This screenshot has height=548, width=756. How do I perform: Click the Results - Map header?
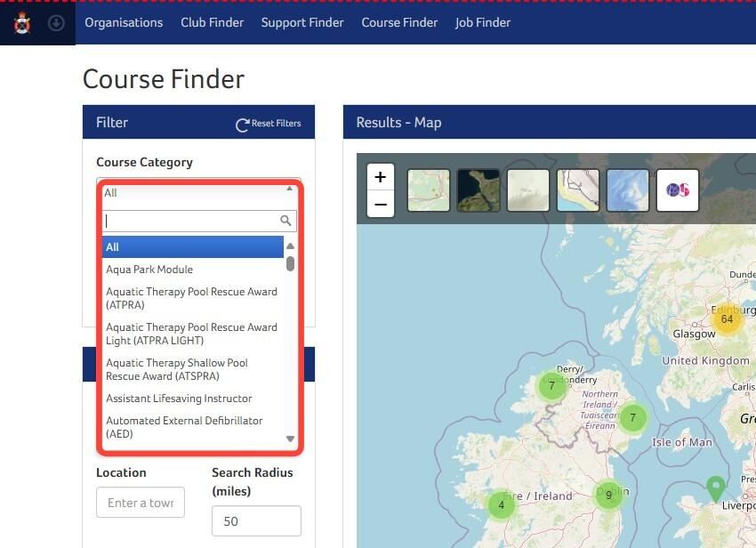pyautogui.click(x=398, y=123)
